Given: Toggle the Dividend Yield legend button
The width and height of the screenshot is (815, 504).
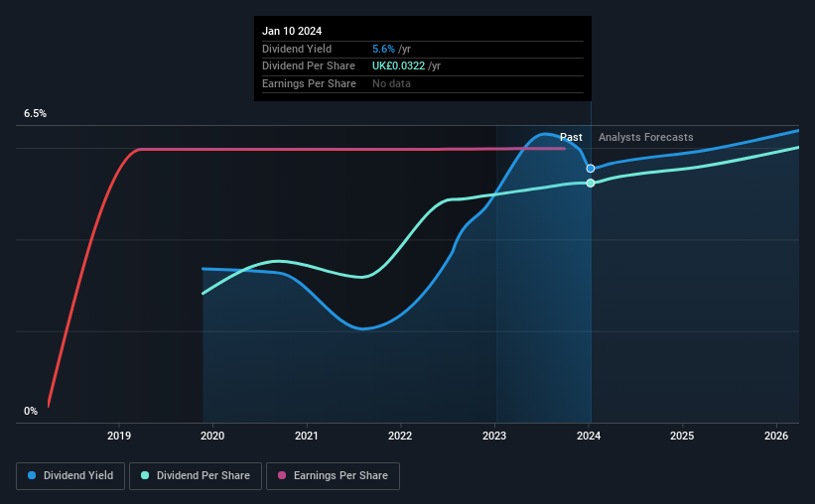Looking at the screenshot, I should pos(70,476).
